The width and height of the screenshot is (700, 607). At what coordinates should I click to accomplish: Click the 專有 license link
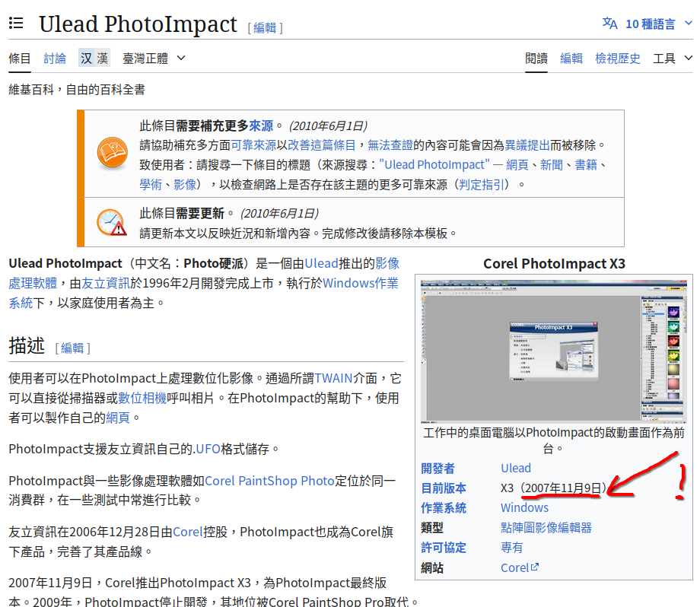tap(511, 548)
